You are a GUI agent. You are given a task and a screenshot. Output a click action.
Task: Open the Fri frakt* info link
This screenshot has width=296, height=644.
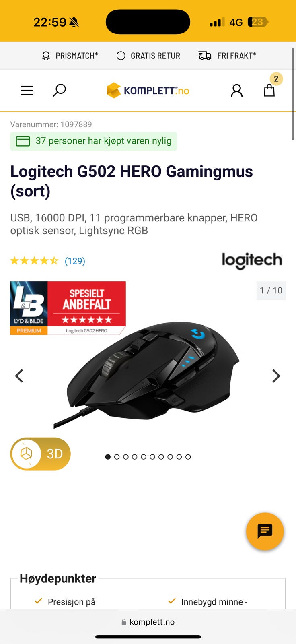click(x=227, y=56)
